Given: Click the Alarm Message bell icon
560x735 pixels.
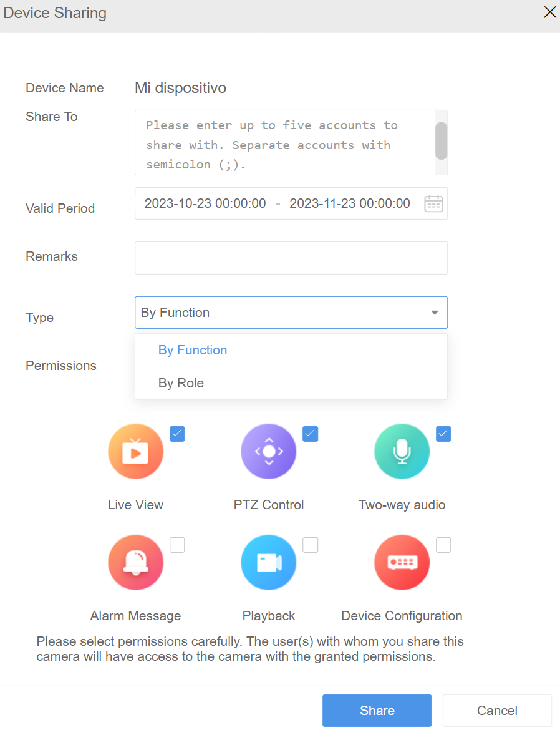Looking at the screenshot, I should click(135, 562).
